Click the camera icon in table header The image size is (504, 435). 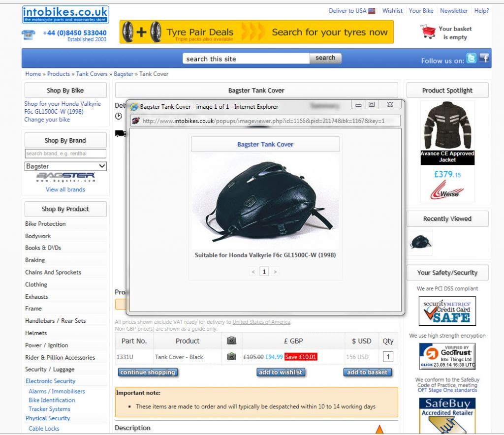231,340
